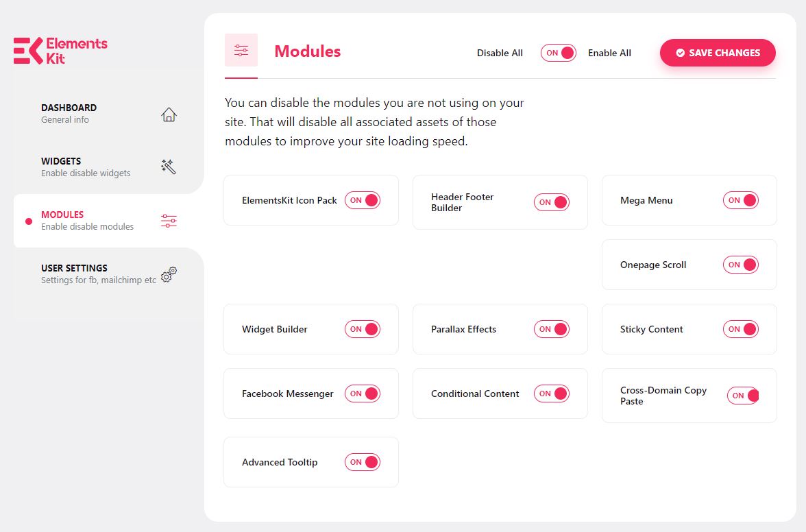Image resolution: width=806 pixels, height=532 pixels.
Task: Disable the Widget Builder toggle
Action: (363, 329)
